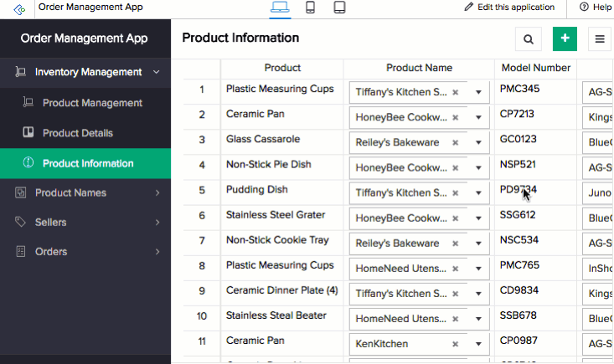The width and height of the screenshot is (614, 364).
Task: Add a new record with plus button
Action: tap(565, 38)
